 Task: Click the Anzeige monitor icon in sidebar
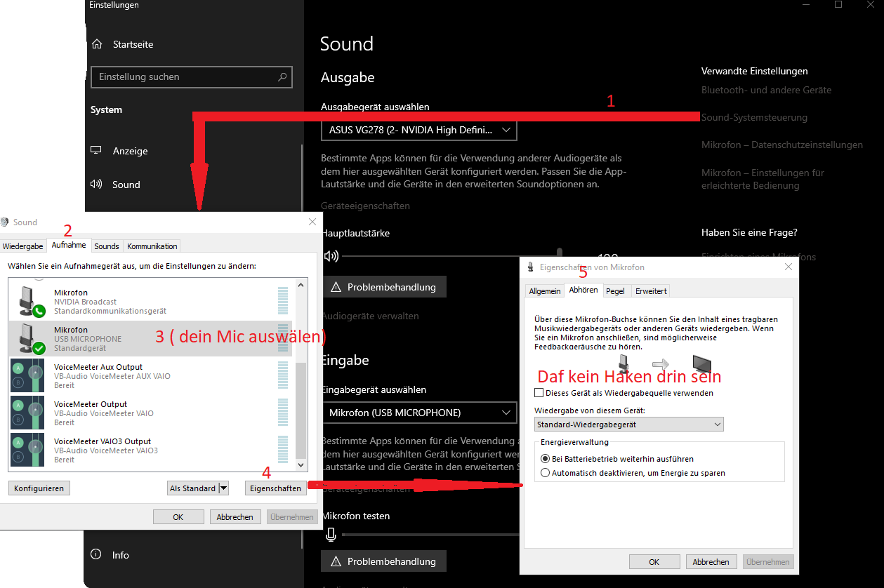[x=96, y=151]
